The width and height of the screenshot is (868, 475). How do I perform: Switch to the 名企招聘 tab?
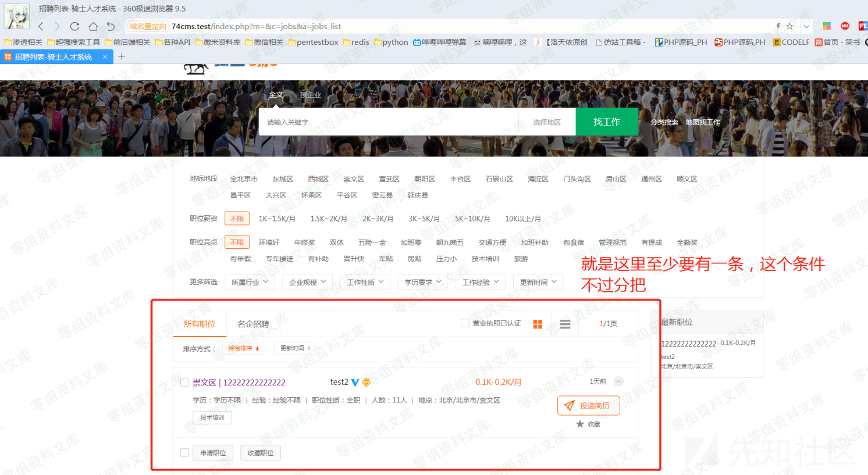click(253, 324)
